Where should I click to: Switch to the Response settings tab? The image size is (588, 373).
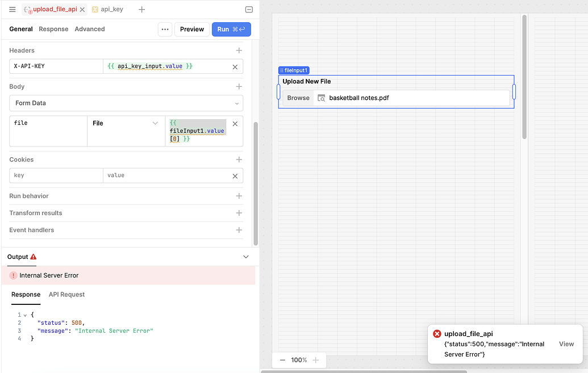(x=53, y=30)
